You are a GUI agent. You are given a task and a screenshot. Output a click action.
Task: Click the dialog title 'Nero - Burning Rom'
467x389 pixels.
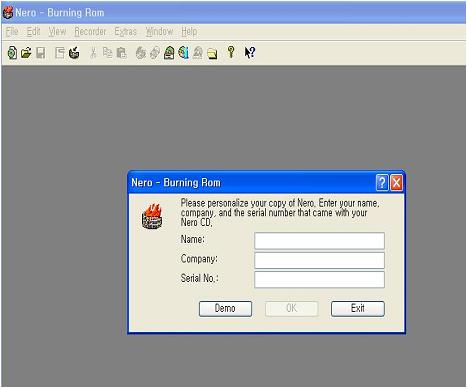pos(176,183)
